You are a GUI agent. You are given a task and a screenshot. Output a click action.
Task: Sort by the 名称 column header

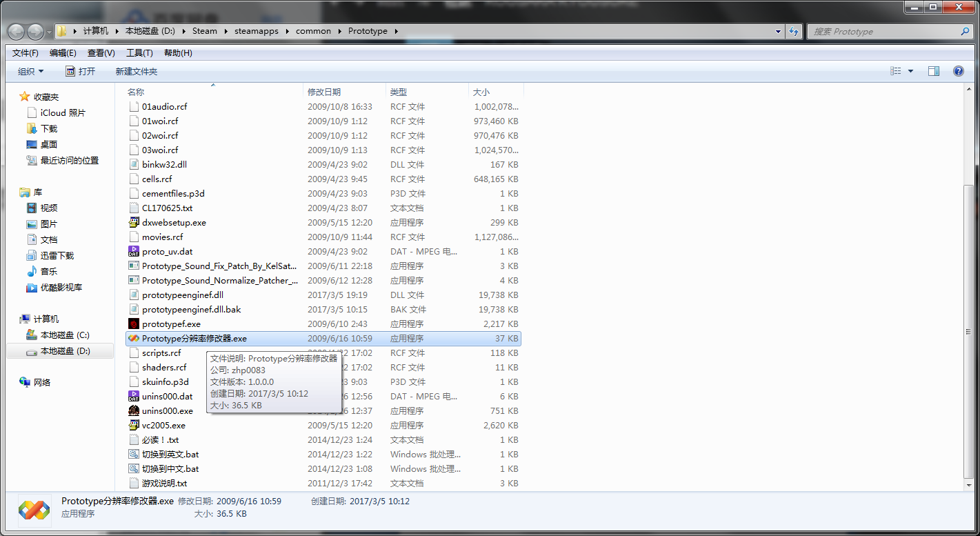pyautogui.click(x=214, y=92)
